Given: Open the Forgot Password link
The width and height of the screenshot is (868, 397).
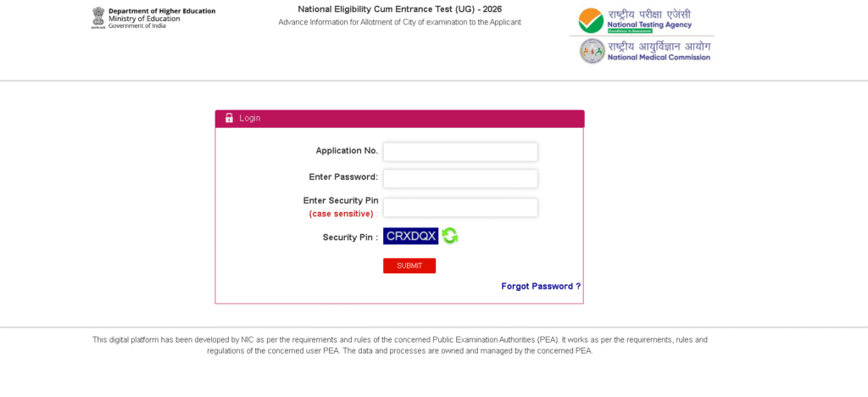Looking at the screenshot, I should (x=541, y=287).
